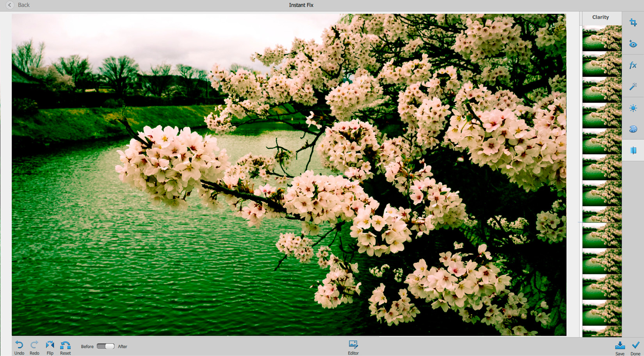Click the 'Before' label

87,347
